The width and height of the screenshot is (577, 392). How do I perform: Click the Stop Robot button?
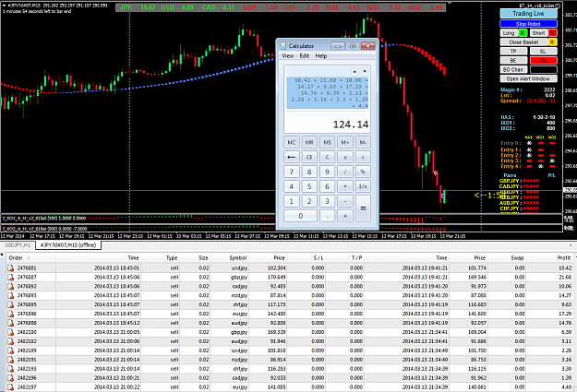tap(528, 24)
